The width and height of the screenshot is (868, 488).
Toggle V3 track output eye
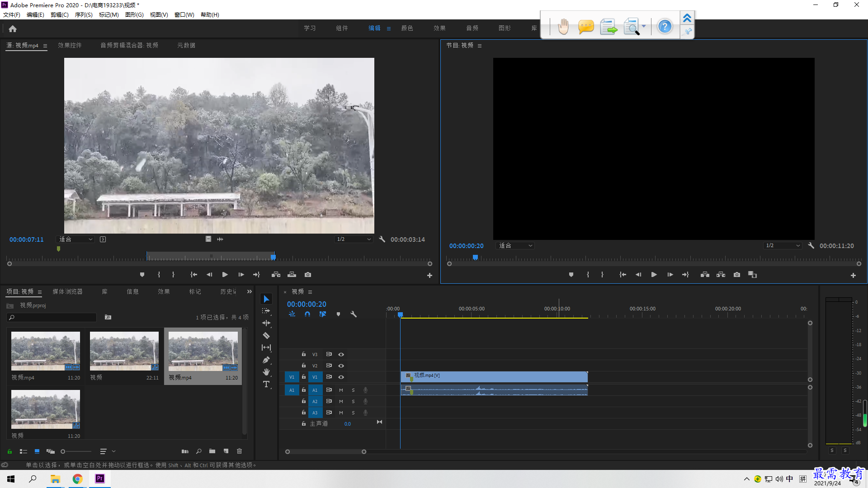point(341,354)
